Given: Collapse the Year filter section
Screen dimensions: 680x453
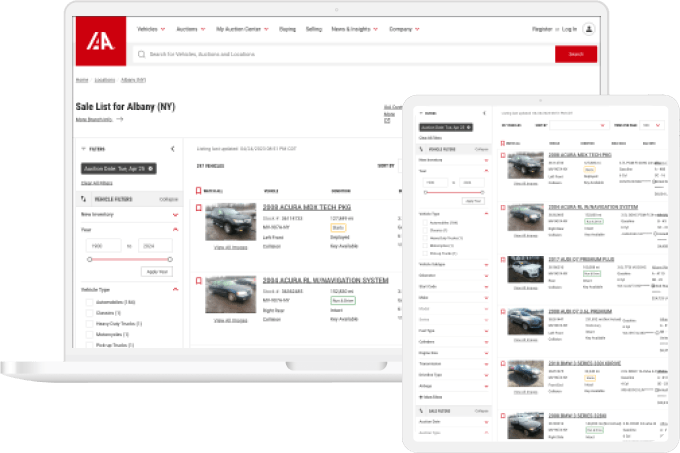Looking at the screenshot, I should coord(176,229).
